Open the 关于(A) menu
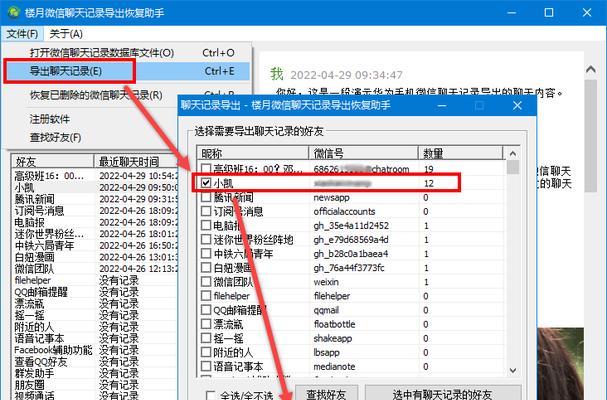The height and width of the screenshot is (400, 607). point(66,34)
